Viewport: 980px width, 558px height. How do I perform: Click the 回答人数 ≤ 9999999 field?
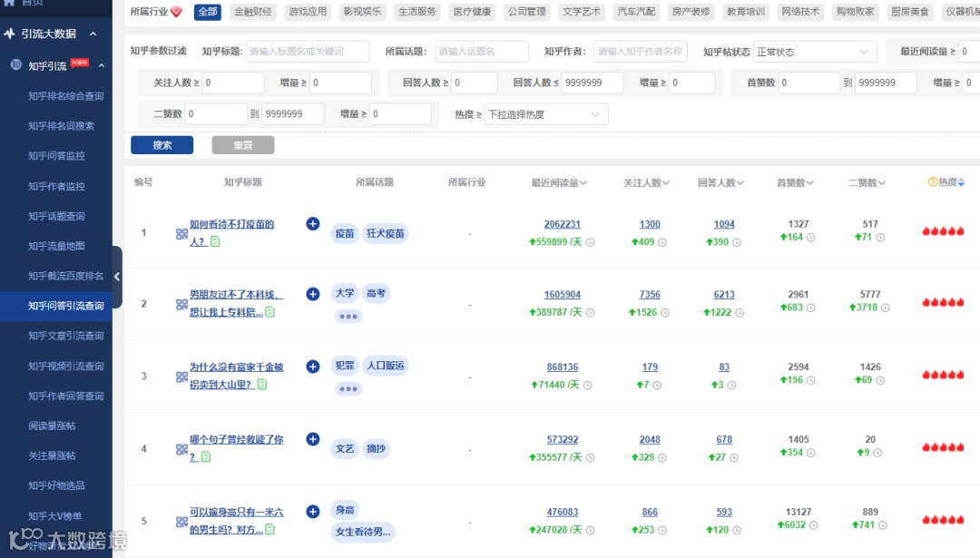coord(592,83)
